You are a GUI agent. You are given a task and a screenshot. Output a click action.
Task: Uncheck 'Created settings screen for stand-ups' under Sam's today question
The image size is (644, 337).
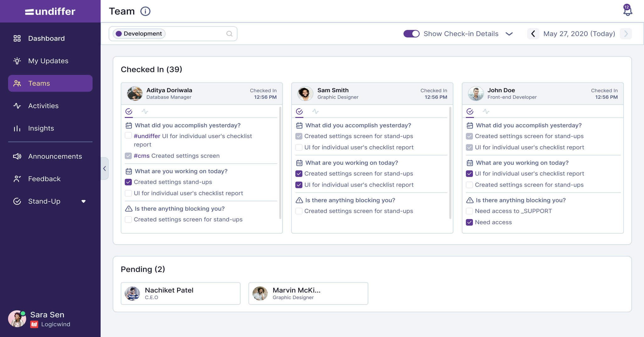pyautogui.click(x=299, y=174)
